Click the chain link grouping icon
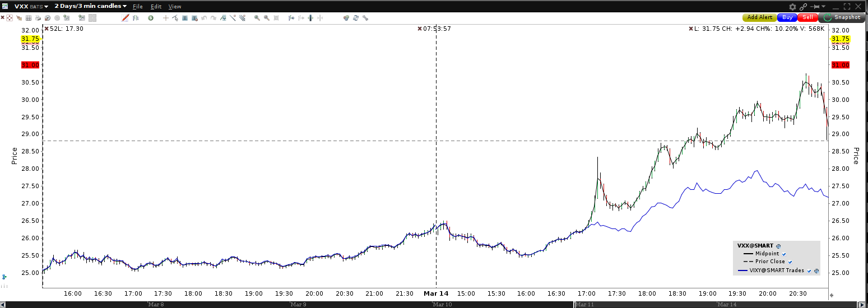The image size is (868, 308). click(804, 6)
